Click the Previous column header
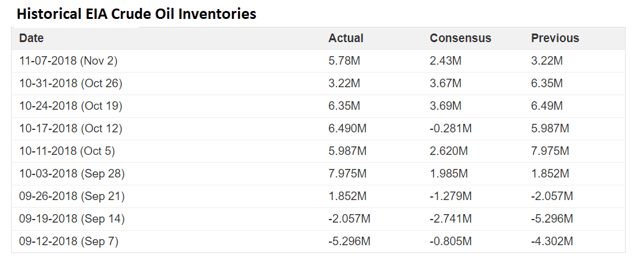 [555, 38]
